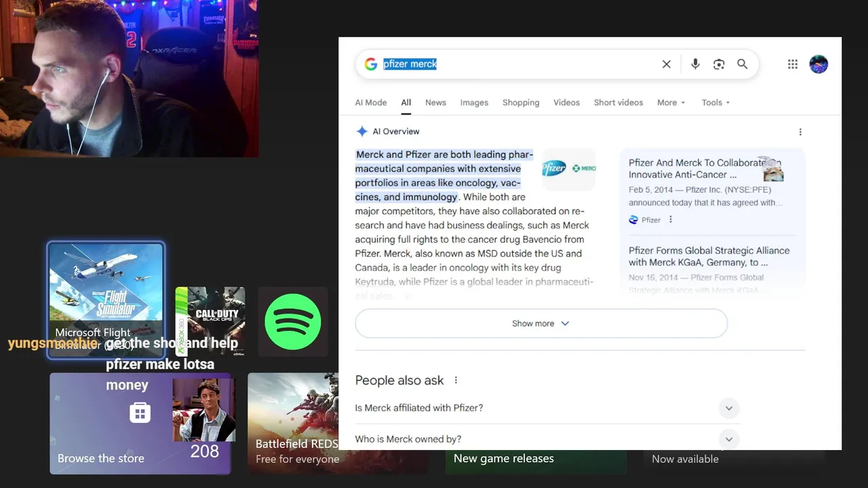The width and height of the screenshot is (868, 488).
Task: Click the Pfizer favicon in source card
Action: pyautogui.click(x=633, y=220)
